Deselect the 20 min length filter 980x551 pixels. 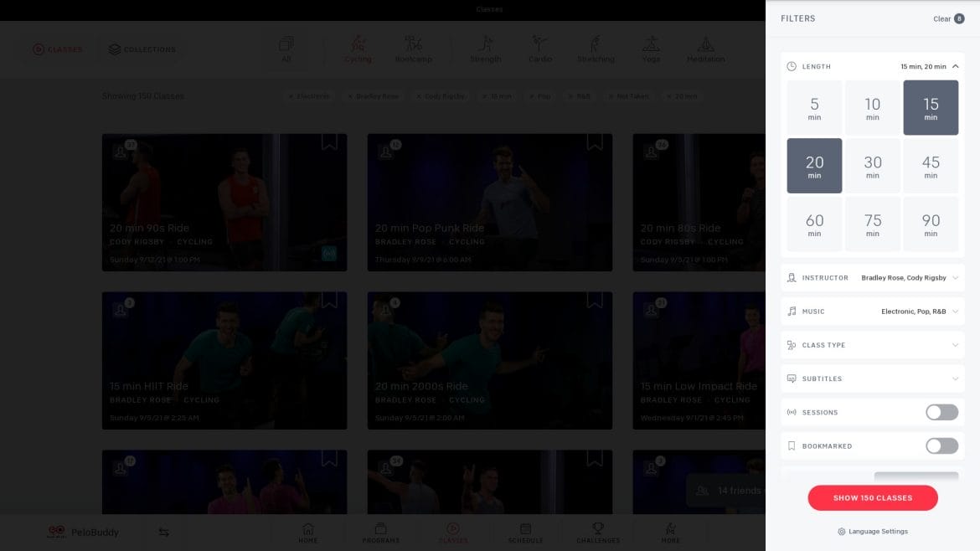click(x=814, y=166)
